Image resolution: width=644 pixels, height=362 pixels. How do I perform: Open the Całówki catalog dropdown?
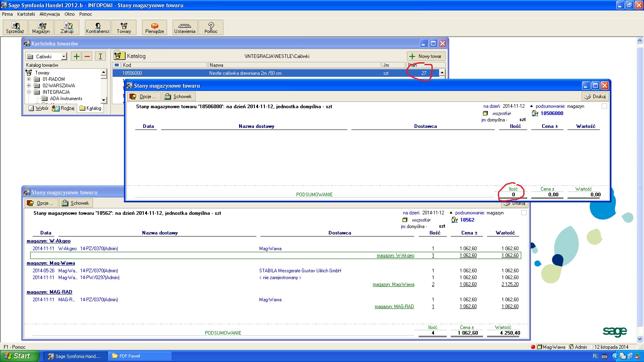pos(64,57)
